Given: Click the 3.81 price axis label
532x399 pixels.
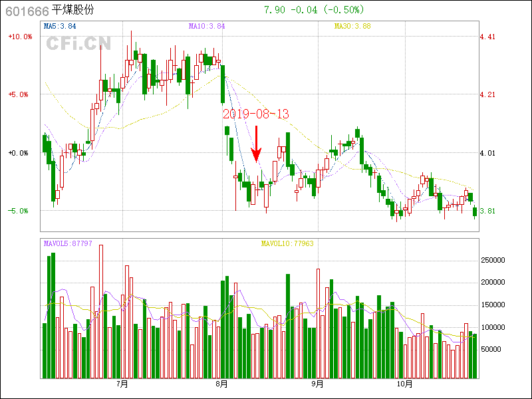Looking at the screenshot, I should tap(487, 211).
